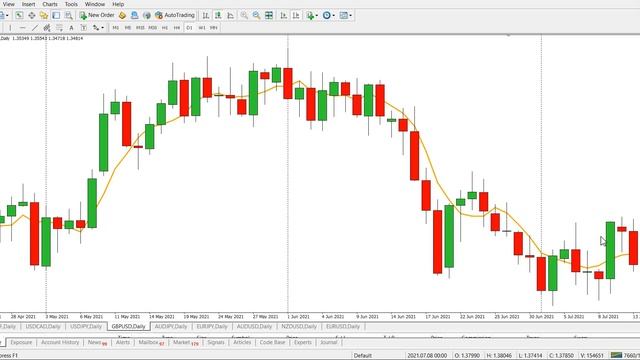Tile chart windows with the grid icon
This screenshot has height=360, width=640.
click(x=269, y=16)
